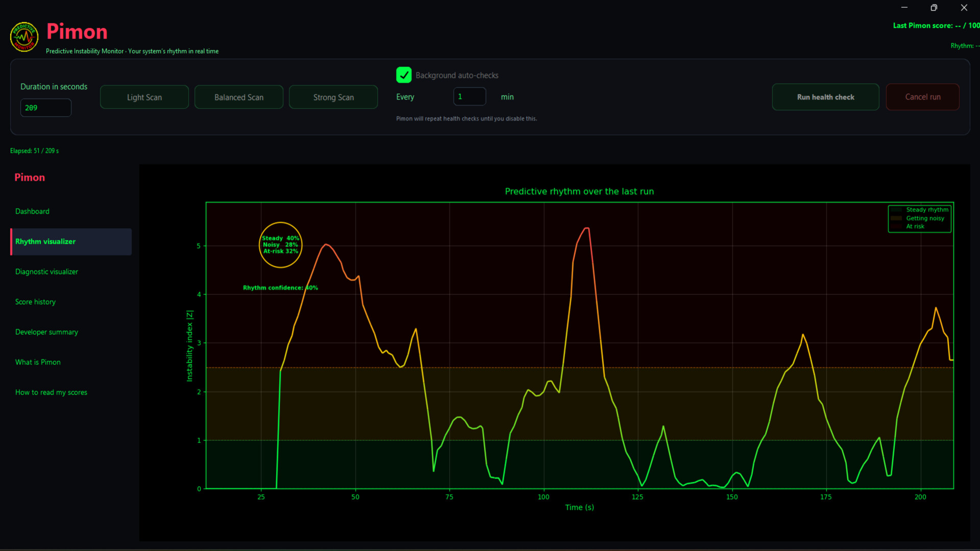This screenshot has height=551, width=980.
Task: Click the Pimon sidebar heading
Action: (x=30, y=177)
